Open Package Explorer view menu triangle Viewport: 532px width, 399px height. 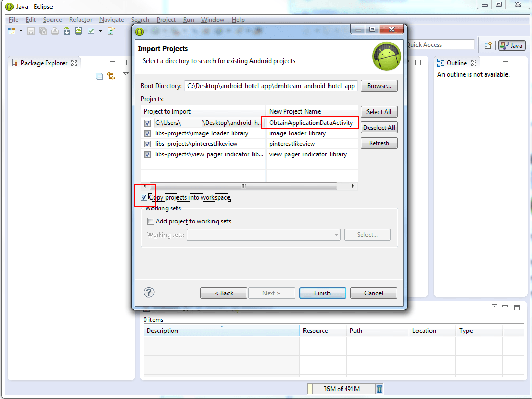tap(126, 74)
